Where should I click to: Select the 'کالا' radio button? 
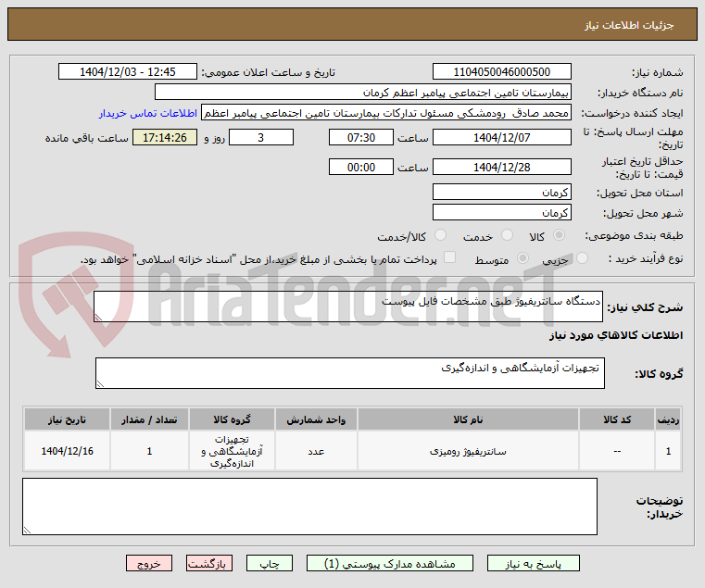[560, 234]
